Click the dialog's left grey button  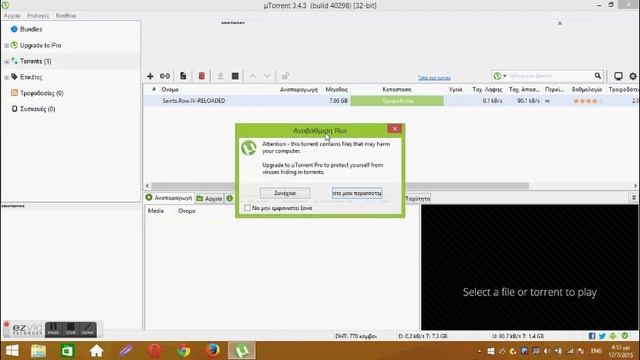(285, 193)
